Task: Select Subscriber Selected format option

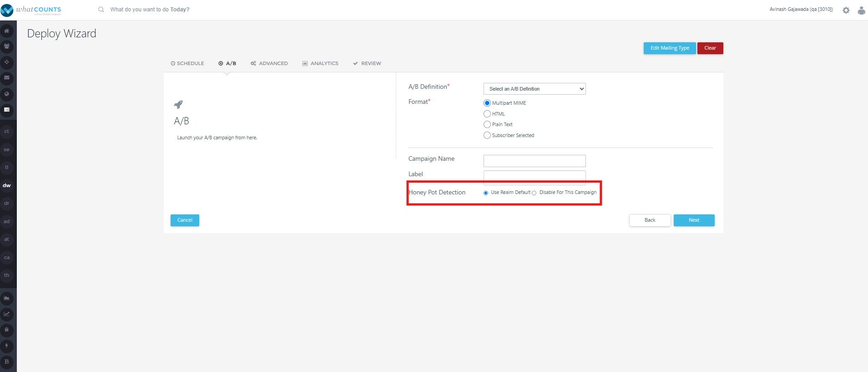Action: point(487,135)
